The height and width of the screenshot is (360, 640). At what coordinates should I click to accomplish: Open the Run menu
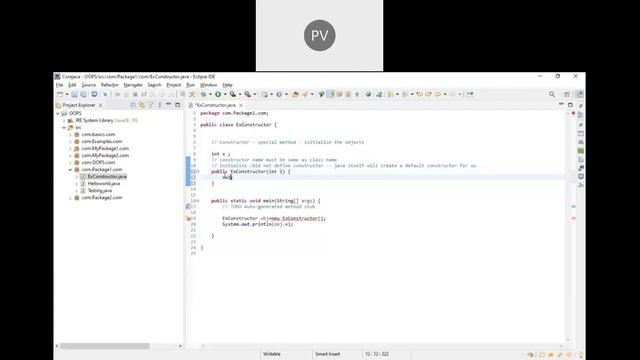click(191, 85)
